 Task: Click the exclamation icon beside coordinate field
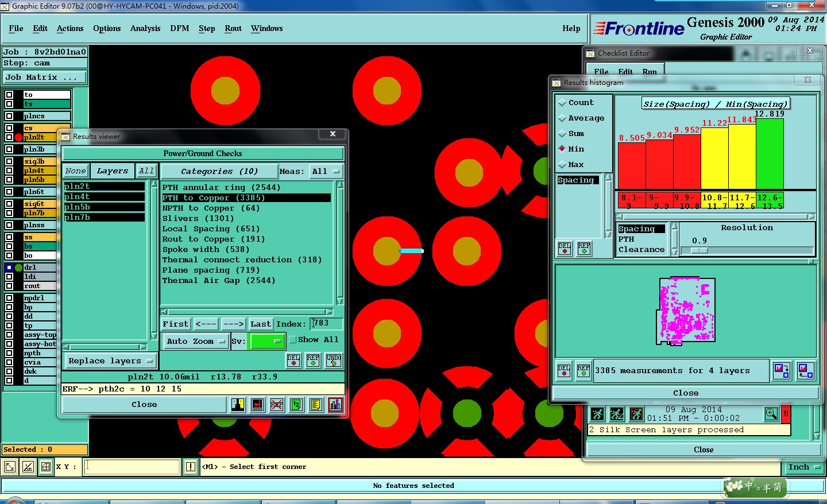point(191,467)
